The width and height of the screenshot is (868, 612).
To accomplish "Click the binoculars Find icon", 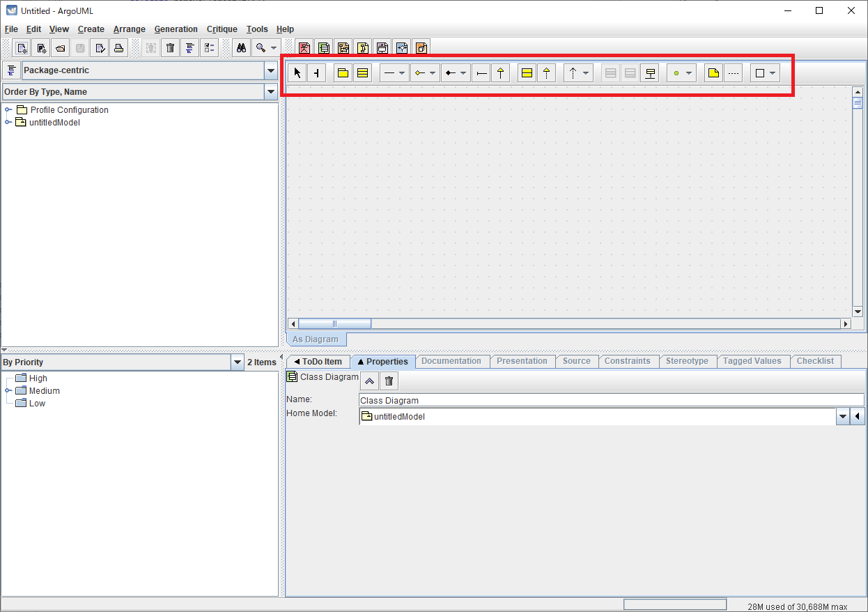I will click(x=241, y=48).
